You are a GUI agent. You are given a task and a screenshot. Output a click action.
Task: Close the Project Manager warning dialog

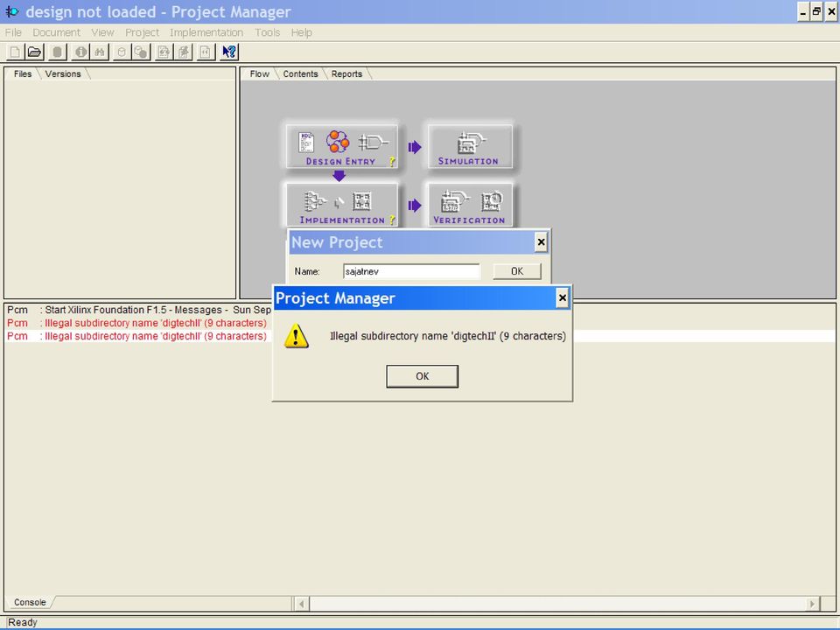(562, 297)
